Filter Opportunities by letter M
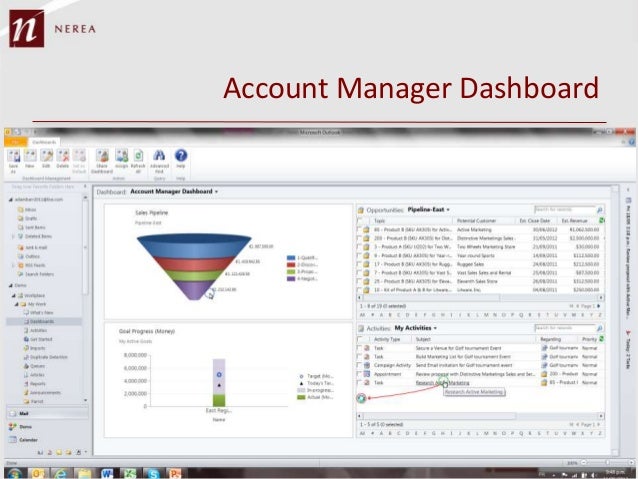638x479 pixels. pyautogui.click(x=486, y=315)
